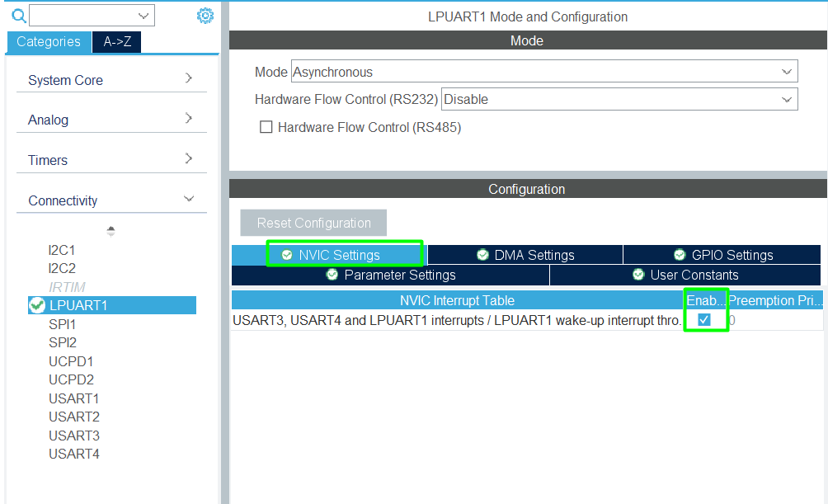Switch to Parameter Settings tab
828x504 pixels.
(x=390, y=275)
